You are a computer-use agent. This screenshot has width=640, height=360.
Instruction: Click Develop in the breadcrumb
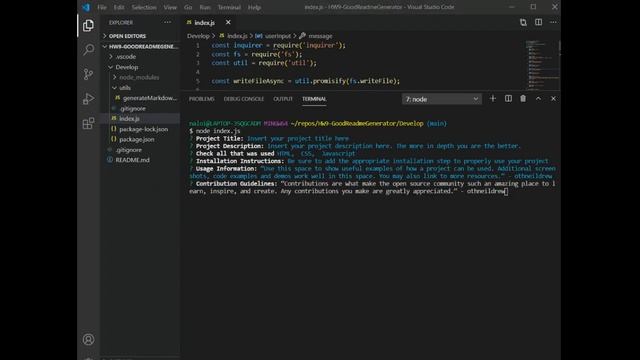coord(198,36)
